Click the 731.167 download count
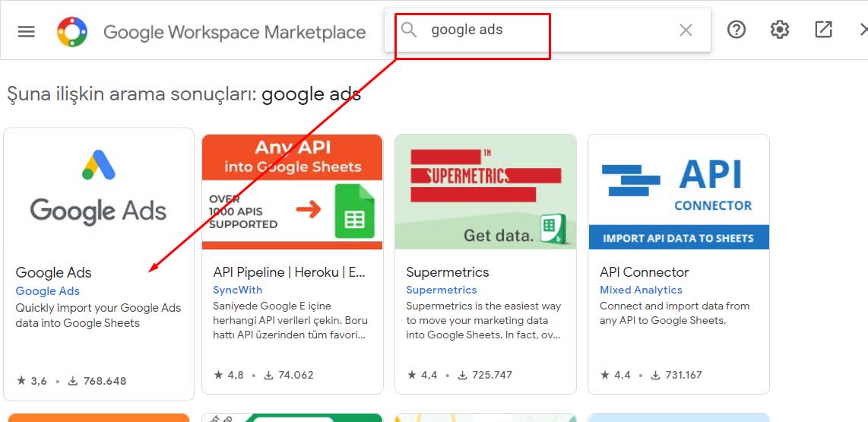The image size is (868, 422). pos(676,375)
